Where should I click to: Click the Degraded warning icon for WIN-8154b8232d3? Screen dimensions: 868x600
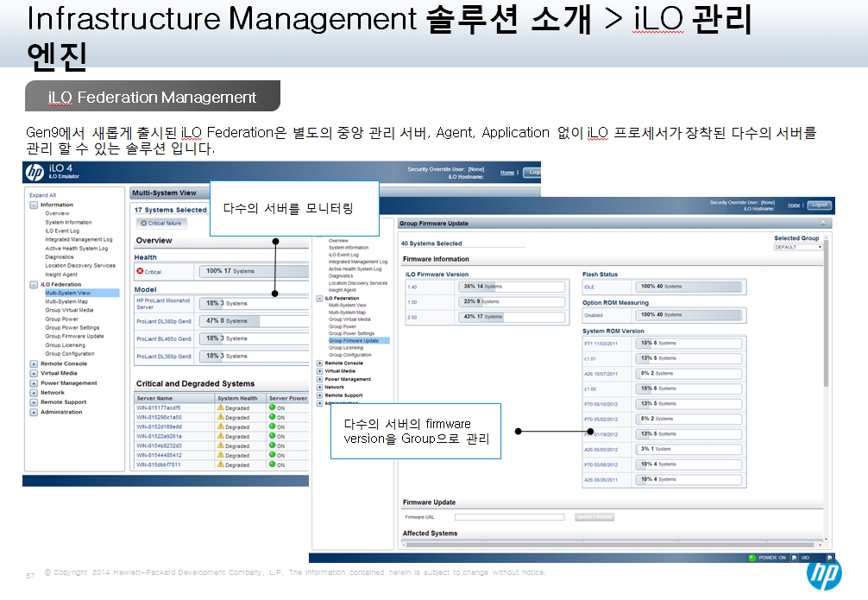click(220, 445)
